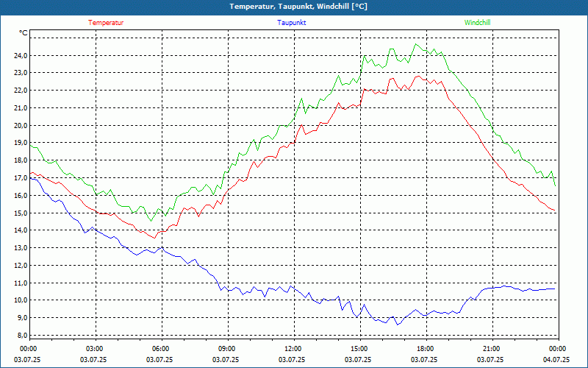This screenshot has width=588, height=368.
Task: Click the 17,0 y-axis value
Action: (21, 178)
